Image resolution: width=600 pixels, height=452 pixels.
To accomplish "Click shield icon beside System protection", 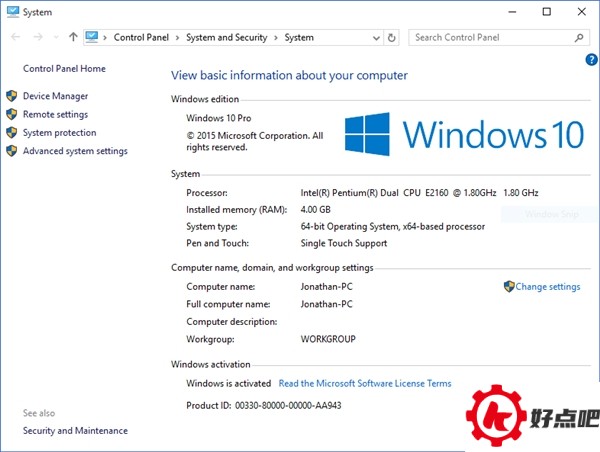I will (x=12, y=132).
